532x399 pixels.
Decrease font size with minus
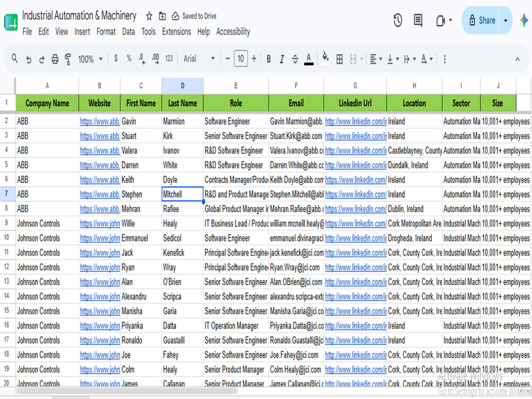pyautogui.click(x=228, y=59)
